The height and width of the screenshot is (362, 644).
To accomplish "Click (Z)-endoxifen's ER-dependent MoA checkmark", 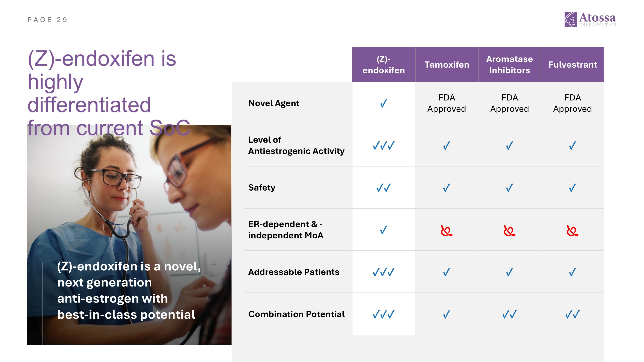I will (x=383, y=230).
